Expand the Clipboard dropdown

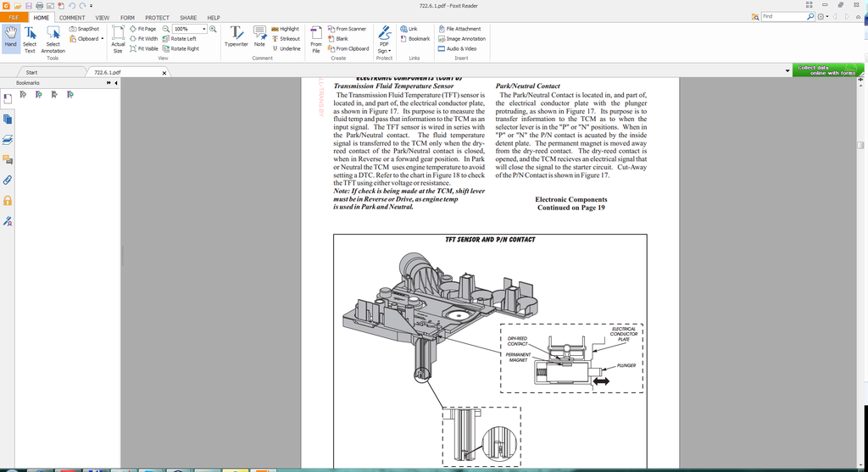(x=103, y=39)
